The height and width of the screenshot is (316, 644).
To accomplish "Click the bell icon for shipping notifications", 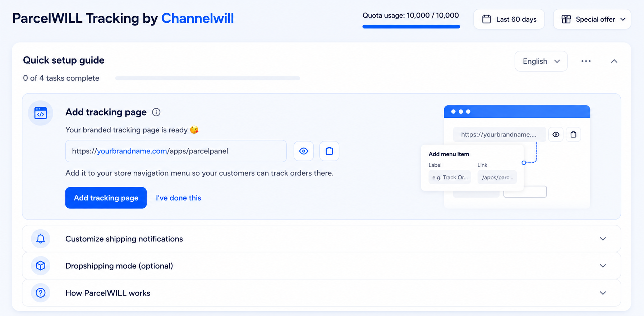I will (41, 239).
